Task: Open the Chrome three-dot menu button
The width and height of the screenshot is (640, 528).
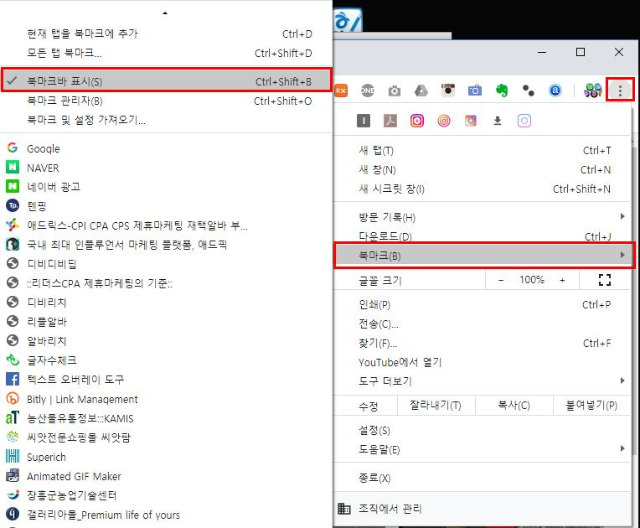Action: 620,90
